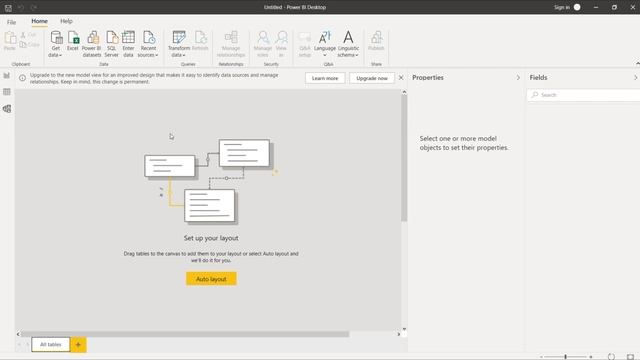Connect to Power BI datasets
This screenshot has width=640, height=360.
92,44
